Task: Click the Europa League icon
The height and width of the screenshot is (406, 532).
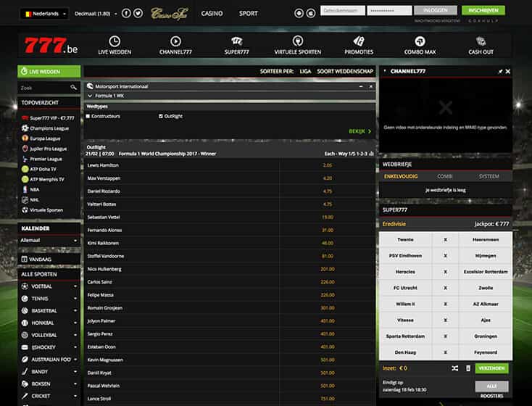Action: pos(25,138)
